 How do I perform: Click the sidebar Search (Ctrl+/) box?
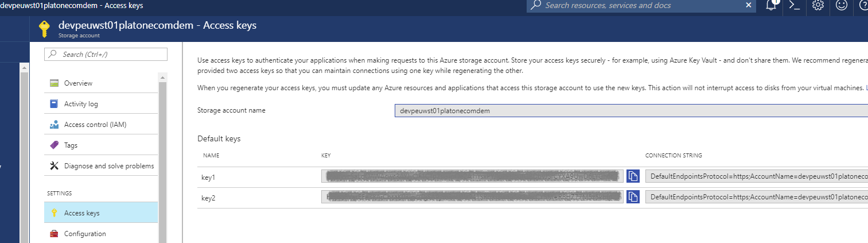pos(106,54)
